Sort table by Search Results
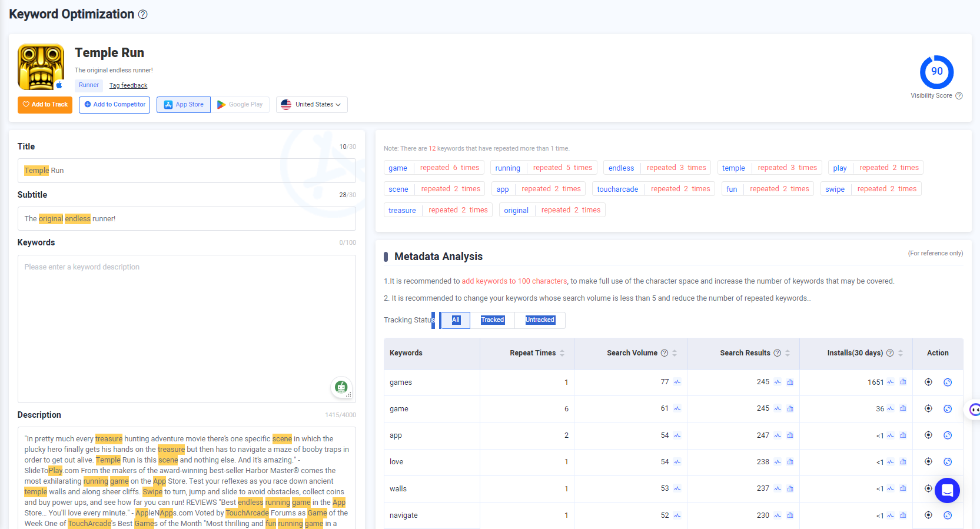This screenshot has height=529, width=980. (x=788, y=353)
